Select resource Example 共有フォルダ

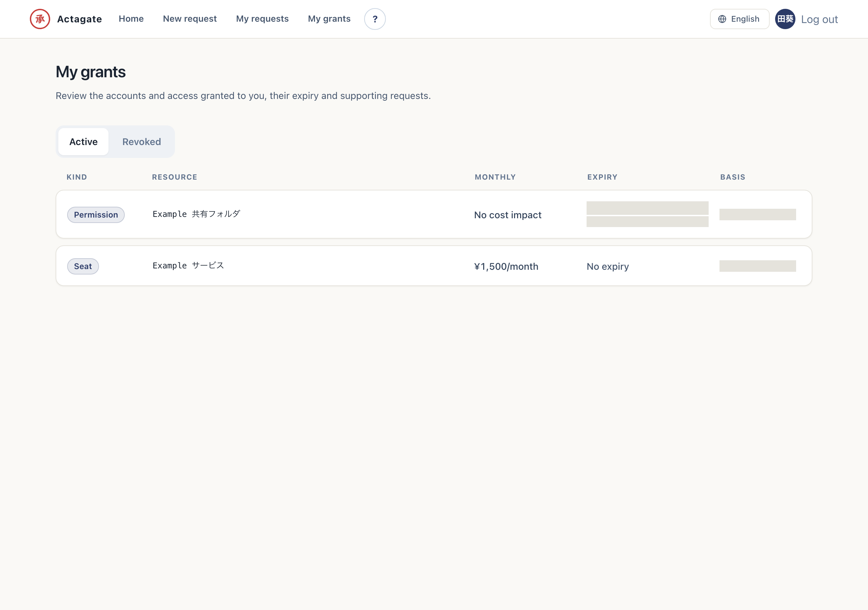196,214
